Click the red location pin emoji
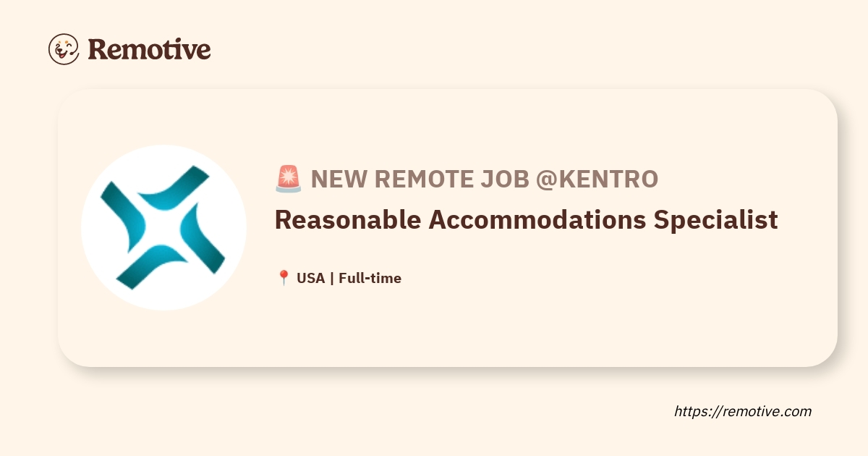The width and height of the screenshot is (868, 456). coord(284,278)
